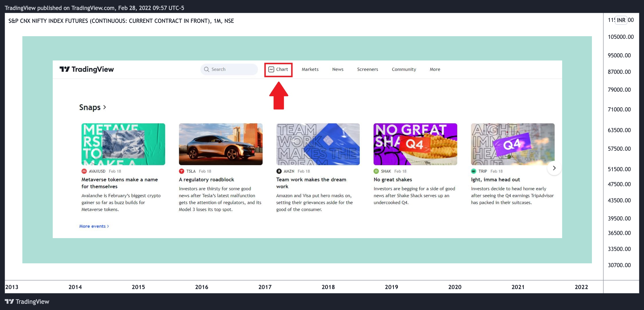Viewport: 644px width, 310px height.
Task: Select the AMZN ticker label
Action: (x=289, y=171)
